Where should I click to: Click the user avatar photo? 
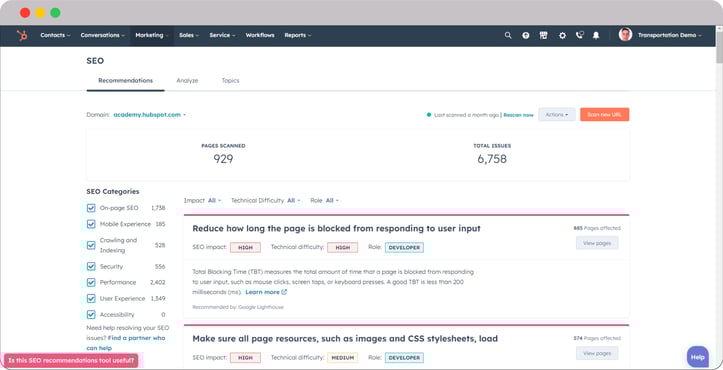click(625, 35)
